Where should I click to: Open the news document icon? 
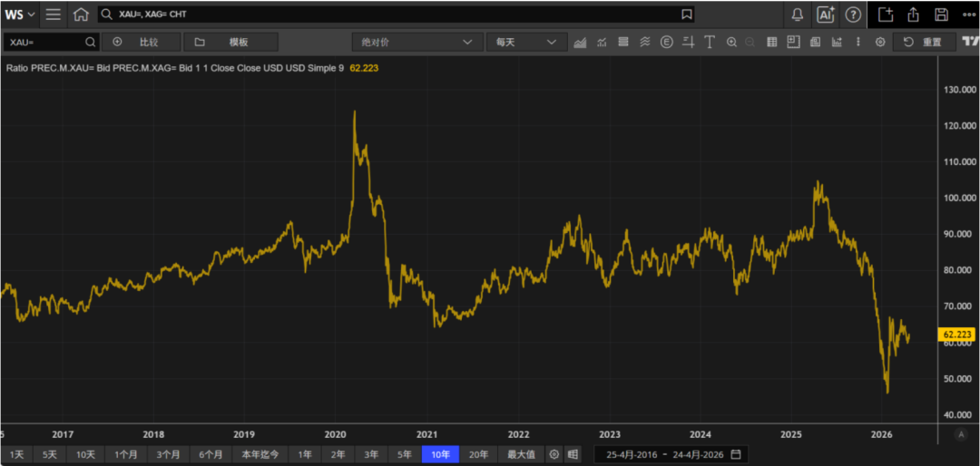pyautogui.click(x=815, y=43)
